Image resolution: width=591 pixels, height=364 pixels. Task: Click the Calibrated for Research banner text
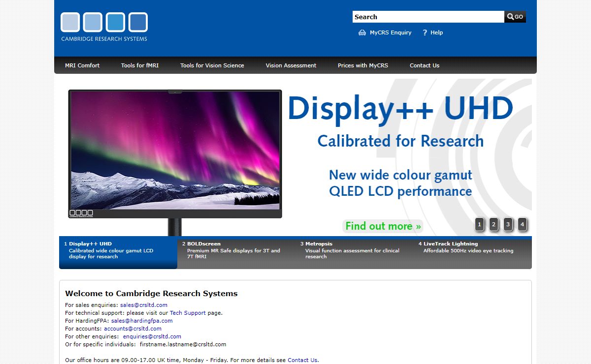point(400,141)
